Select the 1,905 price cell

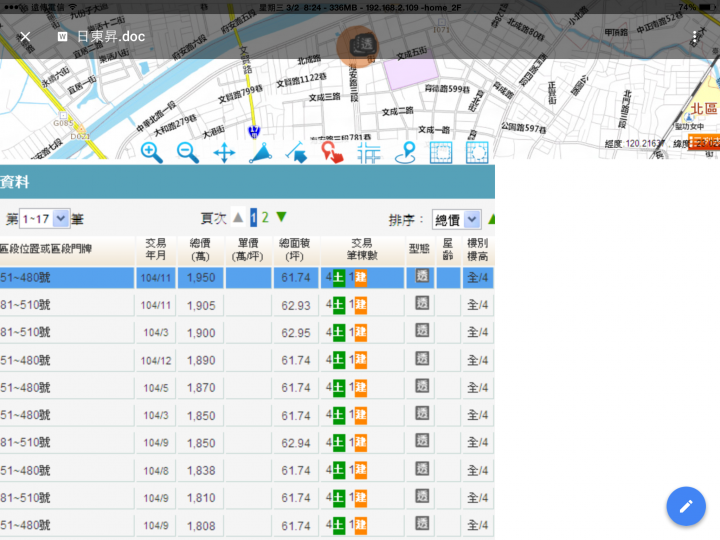coord(201,305)
